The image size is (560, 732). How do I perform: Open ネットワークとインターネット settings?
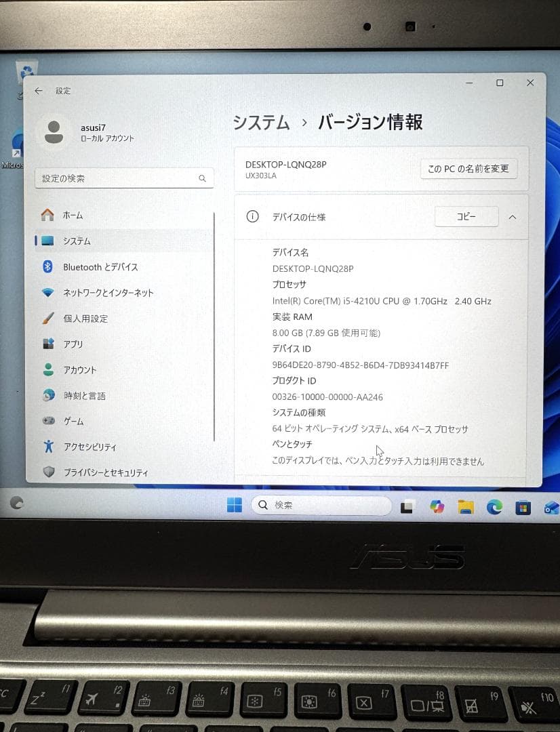coord(108,293)
